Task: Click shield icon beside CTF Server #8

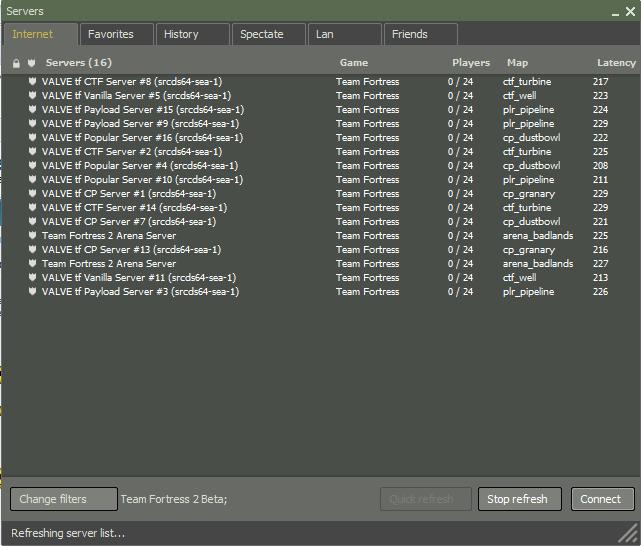Action: pyautogui.click(x=32, y=81)
